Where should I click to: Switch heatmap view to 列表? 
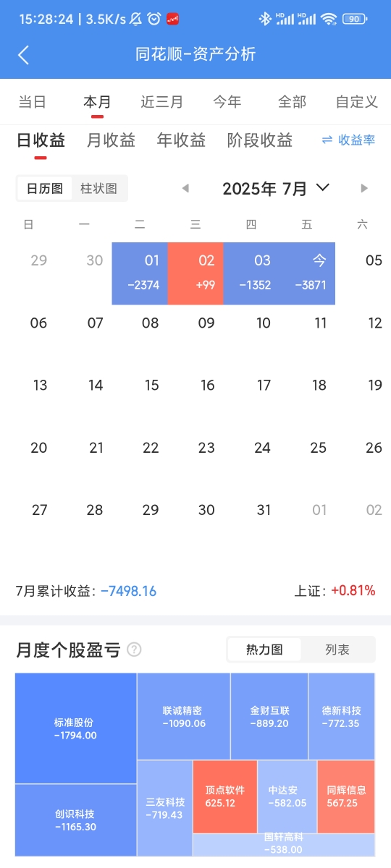[337, 650]
